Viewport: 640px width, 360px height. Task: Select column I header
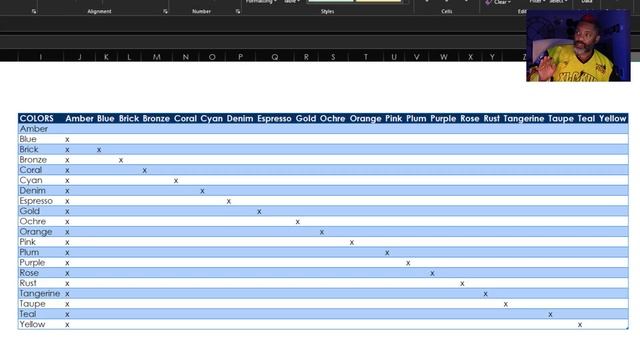click(x=40, y=57)
